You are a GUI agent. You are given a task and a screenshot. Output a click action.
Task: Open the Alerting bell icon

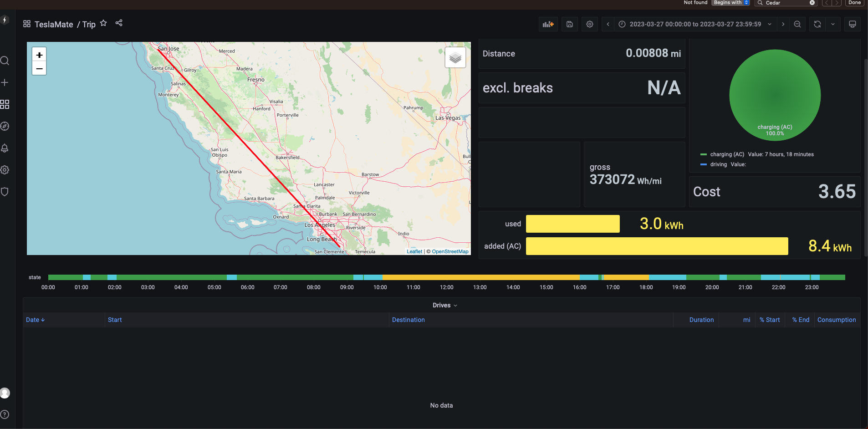[x=5, y=148]
